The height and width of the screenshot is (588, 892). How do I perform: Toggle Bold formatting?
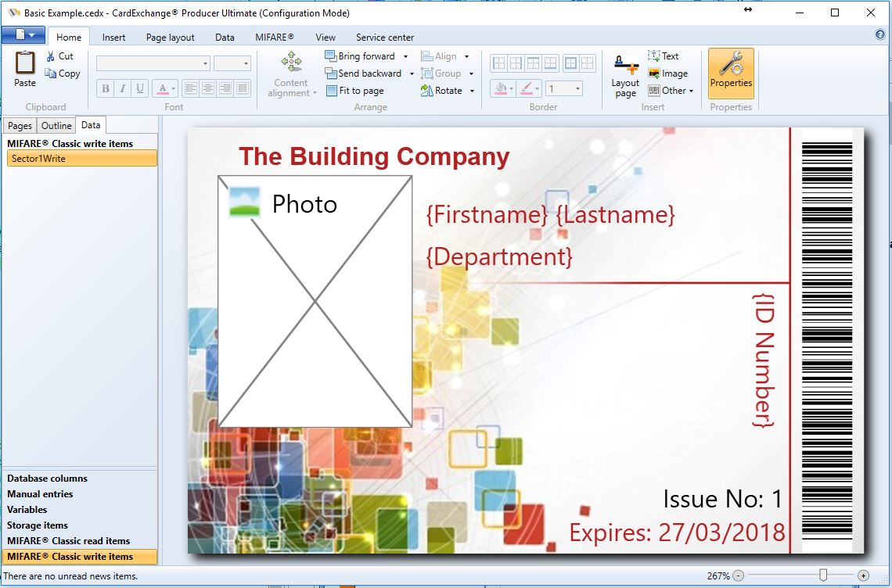(x=106, y=88)
